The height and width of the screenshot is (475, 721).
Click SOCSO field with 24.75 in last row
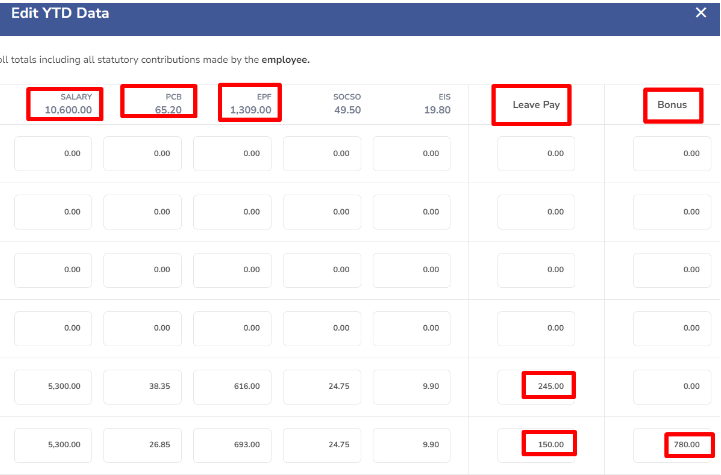[x=322, y=445]
